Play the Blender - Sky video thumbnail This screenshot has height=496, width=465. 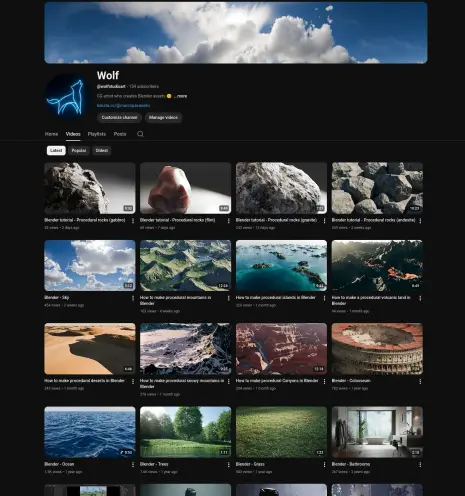(90, 265)
